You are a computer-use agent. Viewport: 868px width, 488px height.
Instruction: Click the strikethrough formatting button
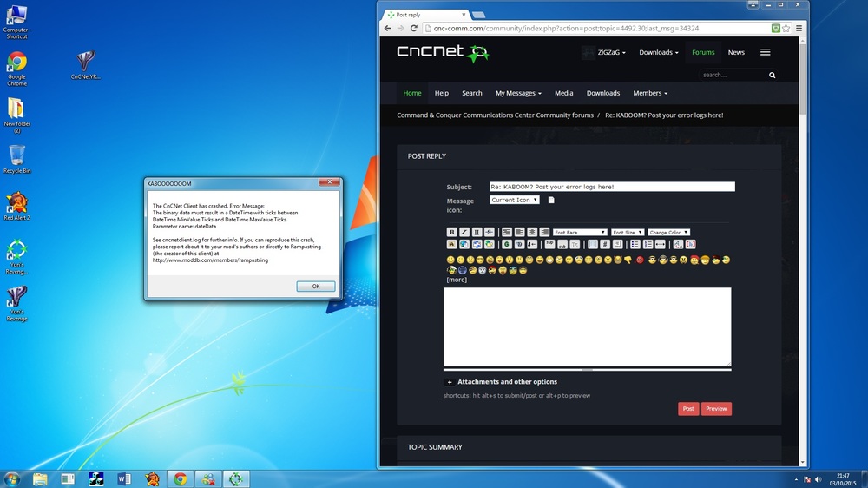tap(489, 233)
